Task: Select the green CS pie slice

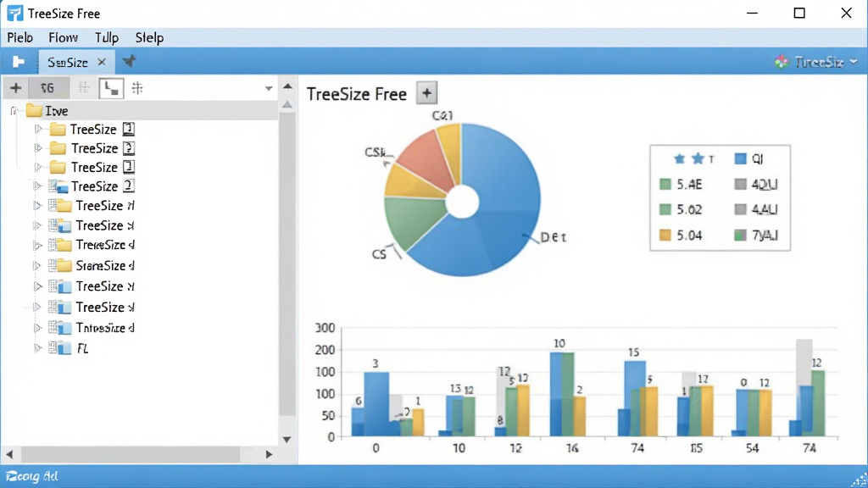Action: (414, 221)
